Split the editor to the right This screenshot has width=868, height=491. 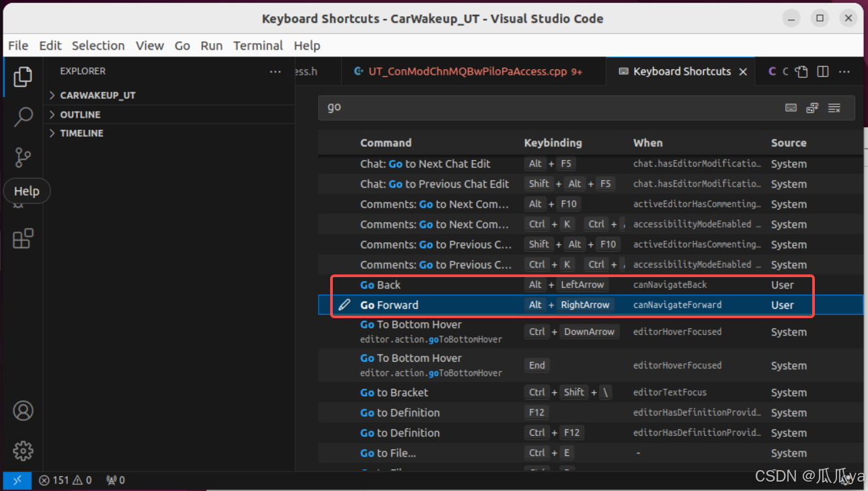point(823,71)
